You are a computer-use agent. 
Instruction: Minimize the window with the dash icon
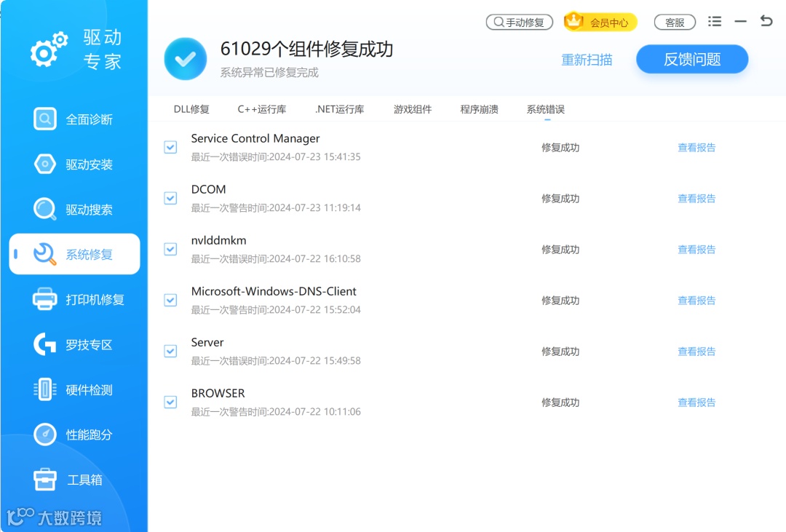point(740,22)
